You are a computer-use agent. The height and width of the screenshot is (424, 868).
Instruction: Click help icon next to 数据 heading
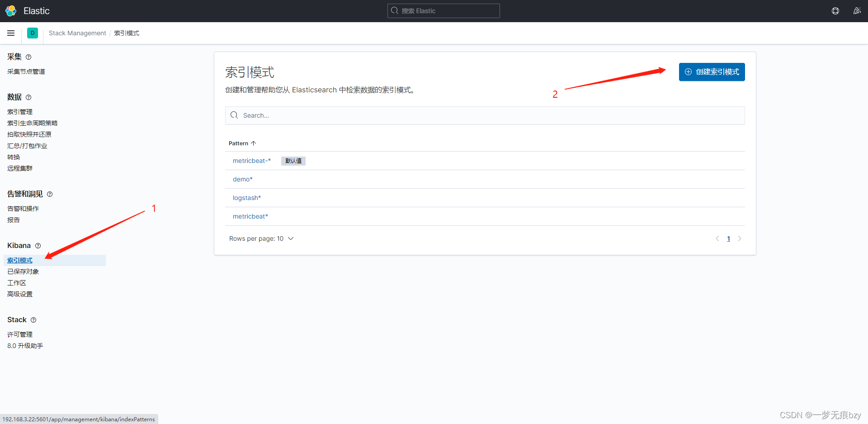tap(28, 97)
